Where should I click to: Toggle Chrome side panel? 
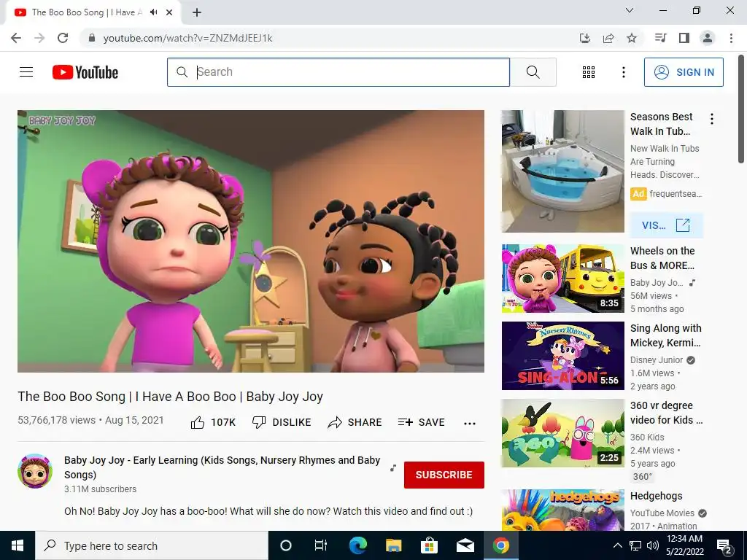[x=684, y=38]
